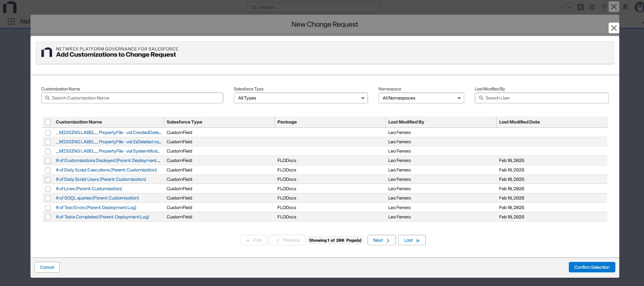Click the 'New Change Request' modal title bar
The image size is (644, 286).
point(324,24)
